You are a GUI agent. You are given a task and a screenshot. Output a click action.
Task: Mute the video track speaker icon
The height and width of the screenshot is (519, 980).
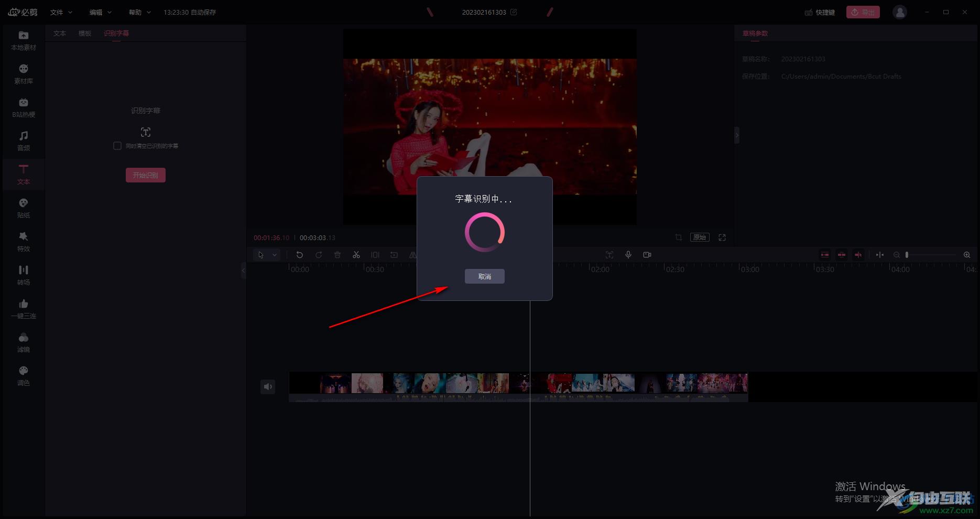(268, 387)
